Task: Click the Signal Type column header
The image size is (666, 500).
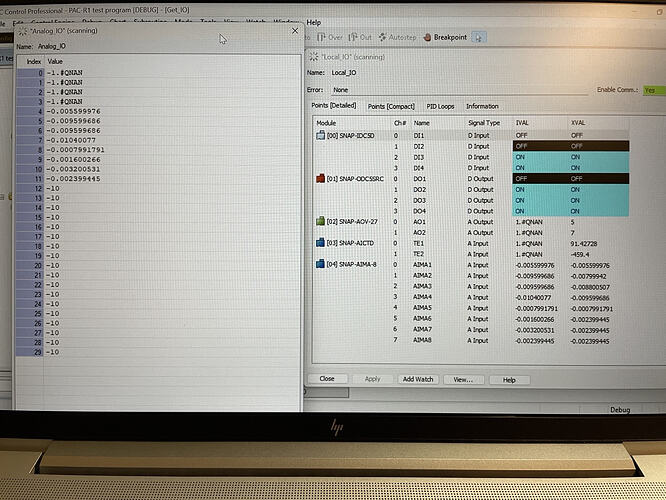Action: click(x=484, y=123)
